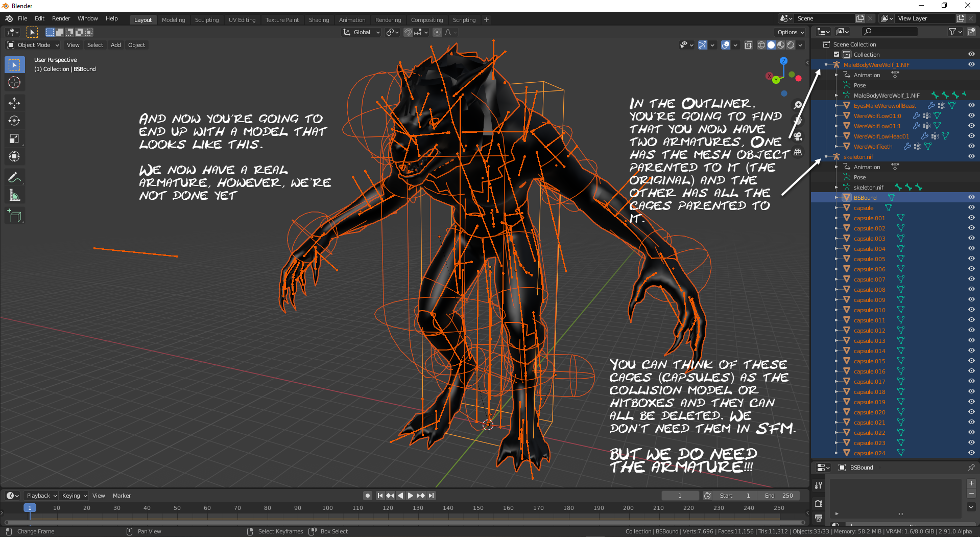Switch to the Sculpting workspace tab
This screenshot has width=980, height=537.
[x=206, y=20]
